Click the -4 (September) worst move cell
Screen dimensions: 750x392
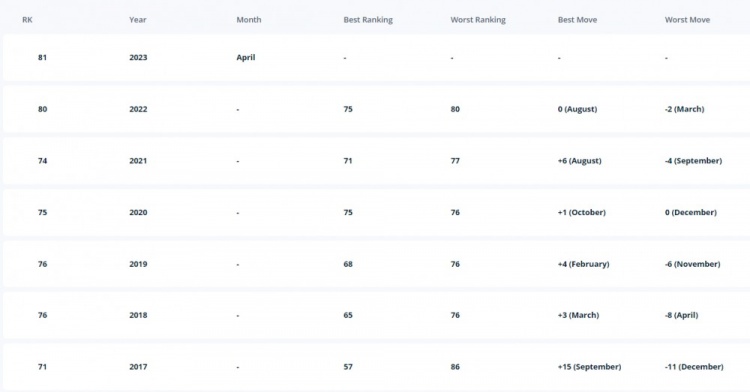coord(694,161)
